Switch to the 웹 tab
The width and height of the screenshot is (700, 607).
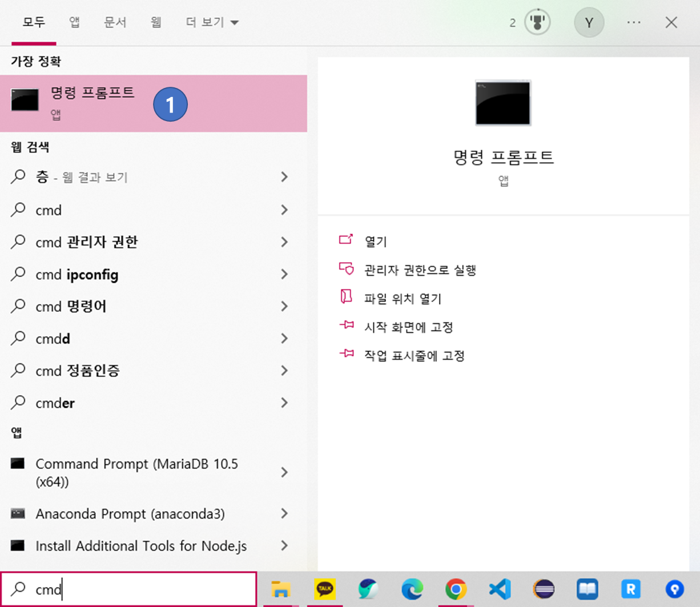156,22
